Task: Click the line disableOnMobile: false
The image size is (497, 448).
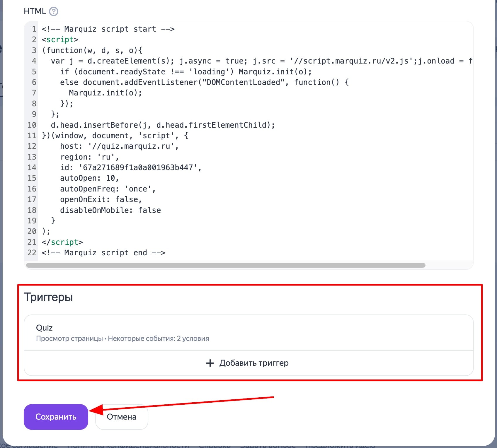Action: coord(110,210)
